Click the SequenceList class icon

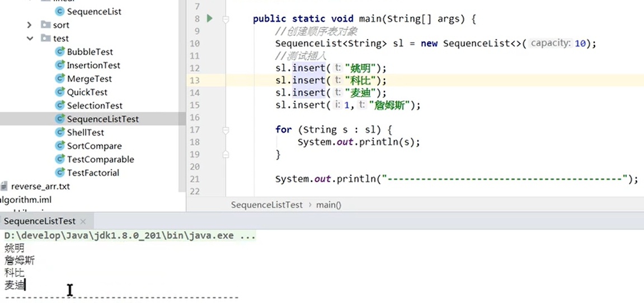pyautogui.click(x=60, y=12)
